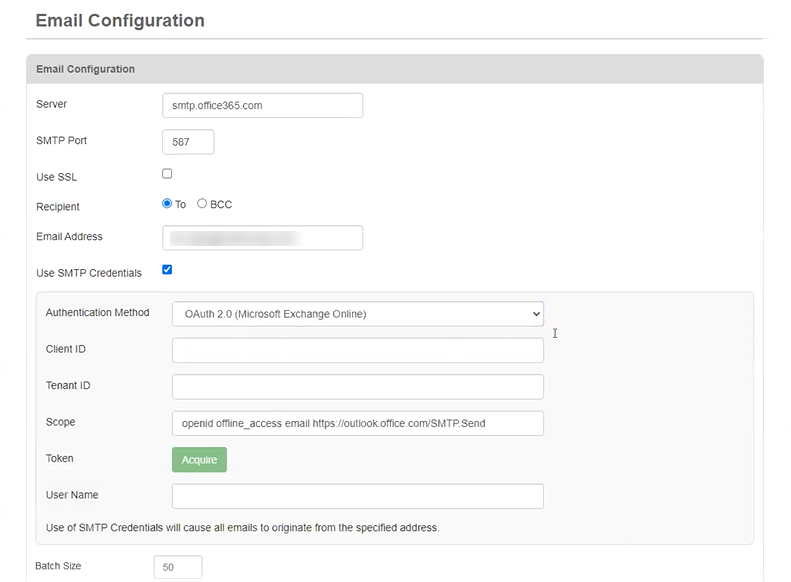
Task: Choose the BCC recipient radio button
Action: (x=202, y=203)
